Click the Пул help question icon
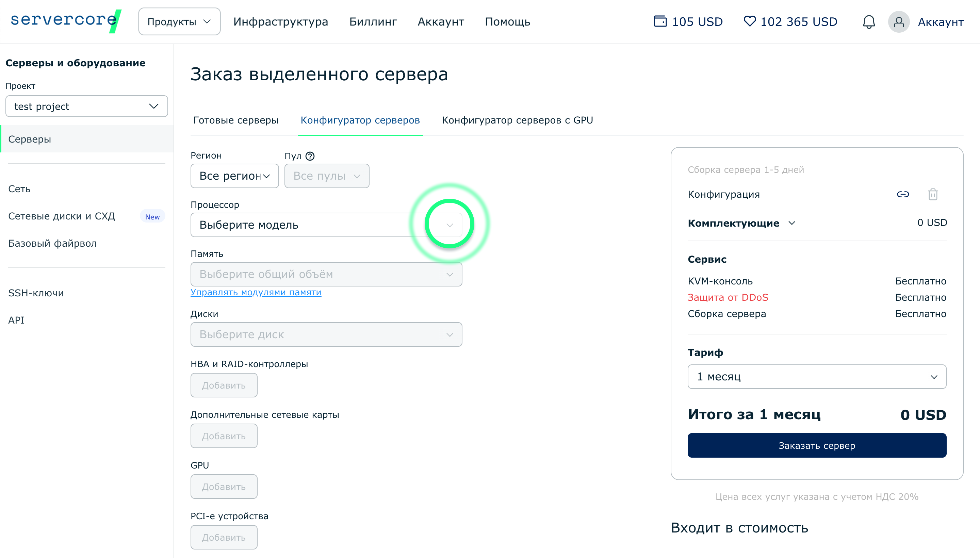The width and height of the screenshot is (980, 558). pos(310,156)
